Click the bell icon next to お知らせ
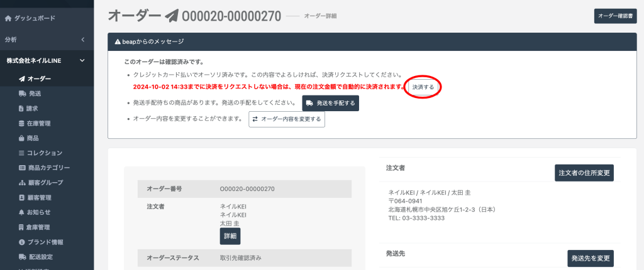 [22, 212]
